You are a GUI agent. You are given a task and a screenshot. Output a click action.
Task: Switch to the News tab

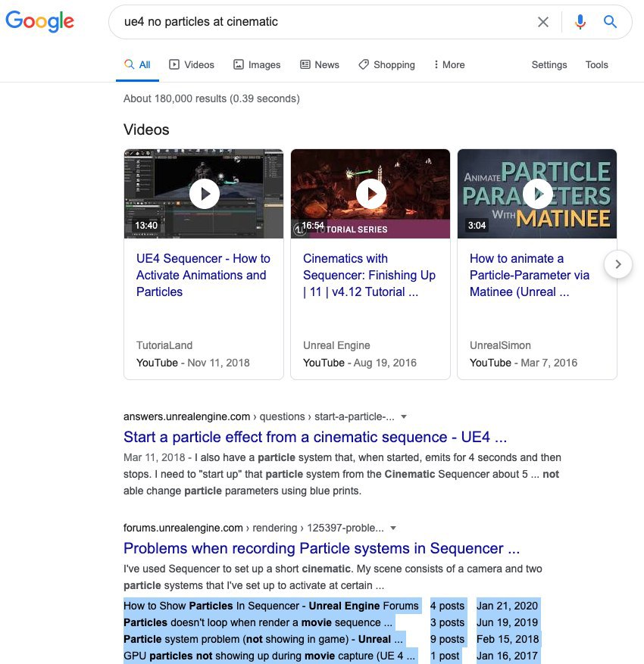(x=320, y=65)
